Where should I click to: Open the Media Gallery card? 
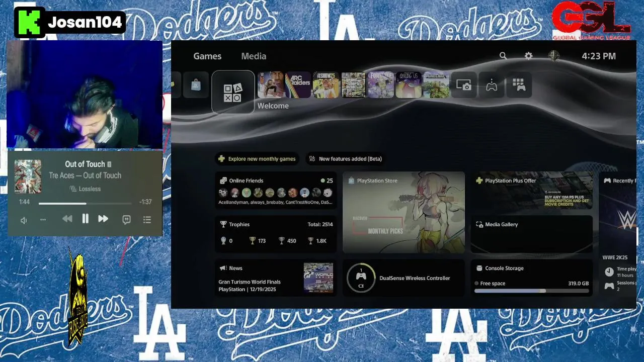(531, 234)
